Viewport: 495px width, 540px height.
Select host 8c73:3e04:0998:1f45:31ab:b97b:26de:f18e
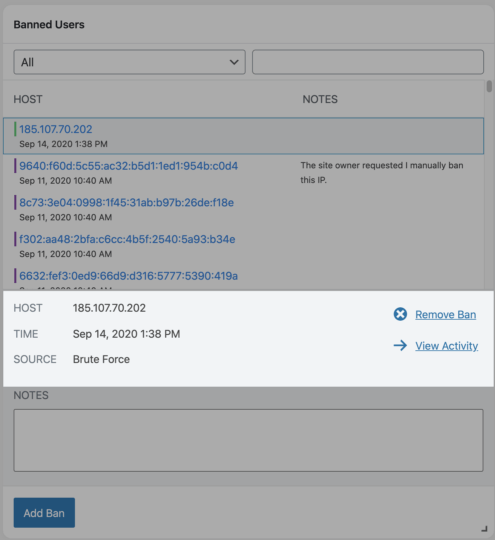tap(126, 202)
